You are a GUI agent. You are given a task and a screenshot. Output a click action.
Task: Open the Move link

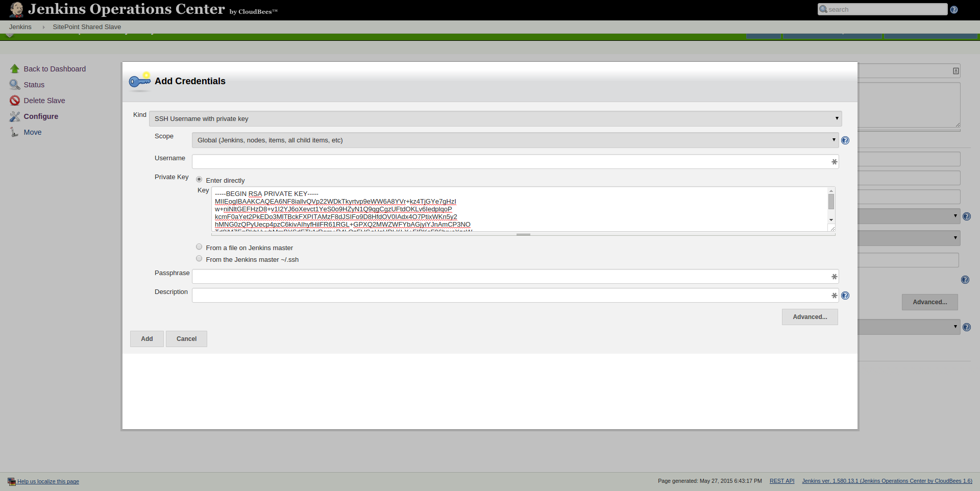33,132
